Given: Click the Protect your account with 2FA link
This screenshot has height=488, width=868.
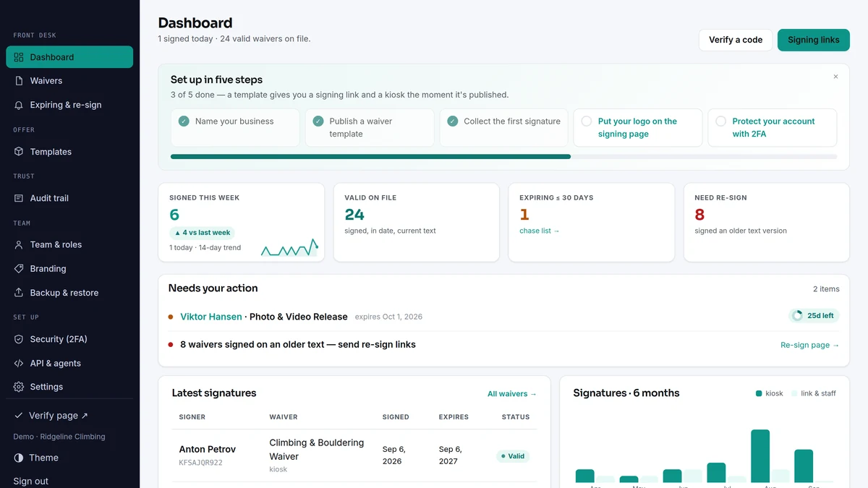Looking at the screenshot, I should pos(773,127).
